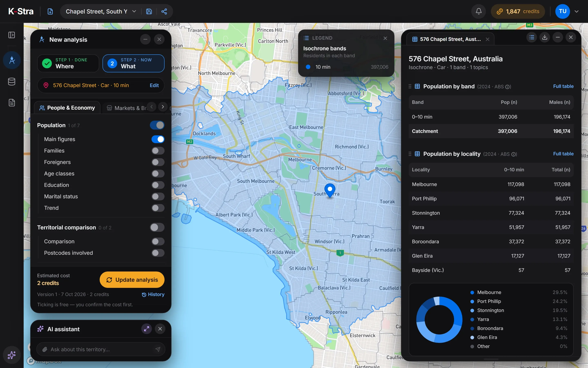This screenshot has height=368, width=588.
Task: Switch to Markets & Br... tab
Action: click(x=127, y=108)
